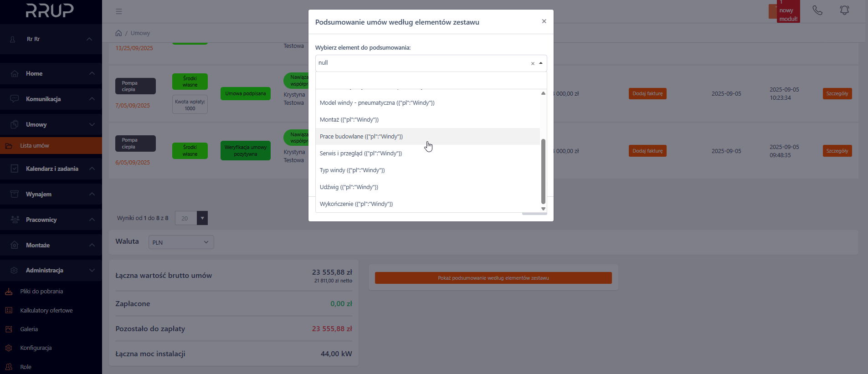Viewport: 868px width, 374px height.
Task: Open the Waluta PLN dropdown
Action: (x=181, y=242)
